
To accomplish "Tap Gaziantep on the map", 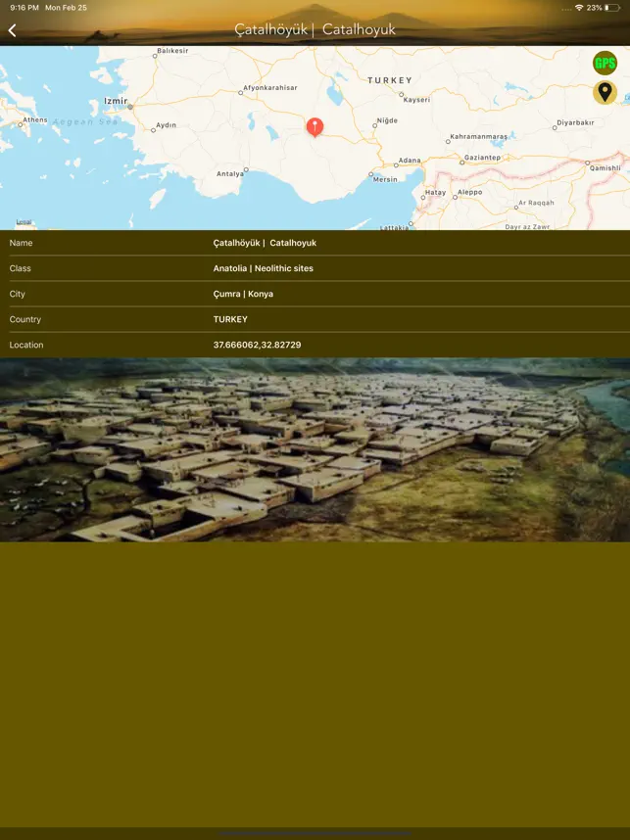I will [x=482, y=158].
